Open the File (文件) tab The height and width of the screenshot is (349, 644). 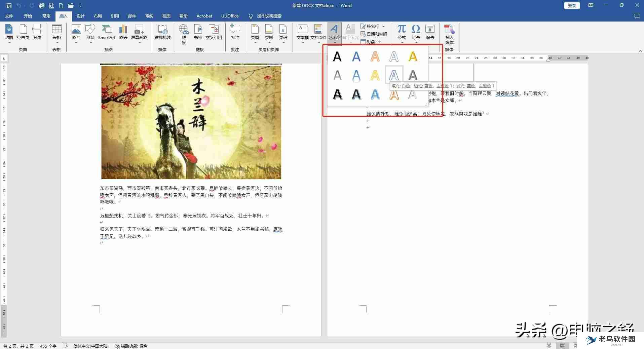(9, 16)
